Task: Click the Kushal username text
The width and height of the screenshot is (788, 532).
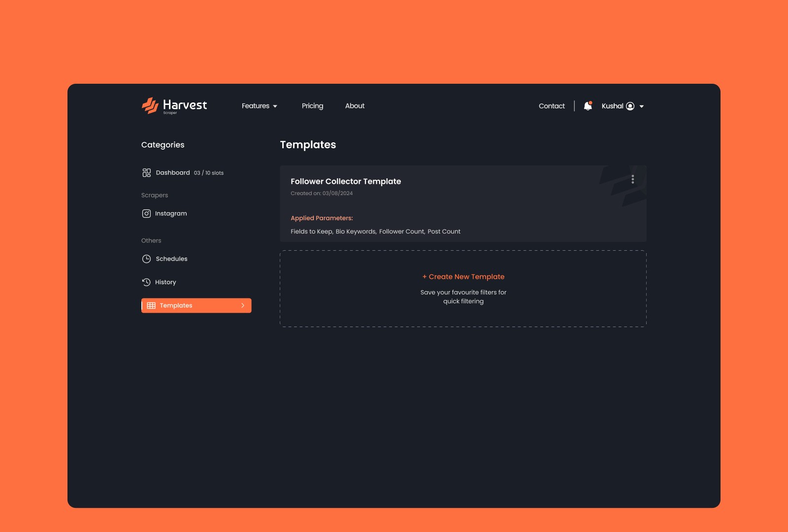Action: point(612,106)
